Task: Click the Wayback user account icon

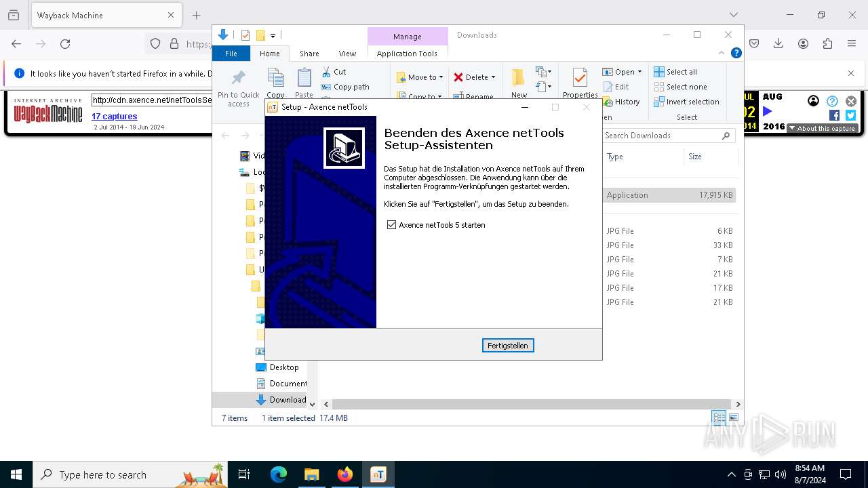Action: pyautogui.click(x=813, y=101)
